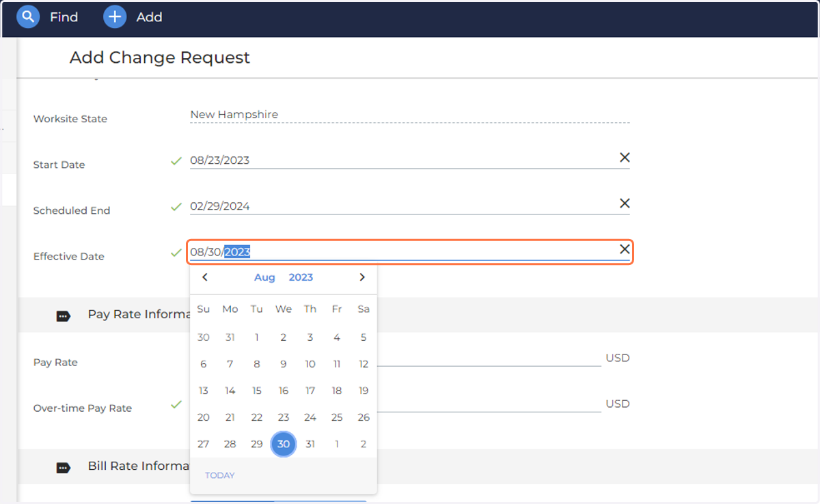Click the We weekday header in calendar
Viewport: 820px width, 504px height.
pos(284,309)
